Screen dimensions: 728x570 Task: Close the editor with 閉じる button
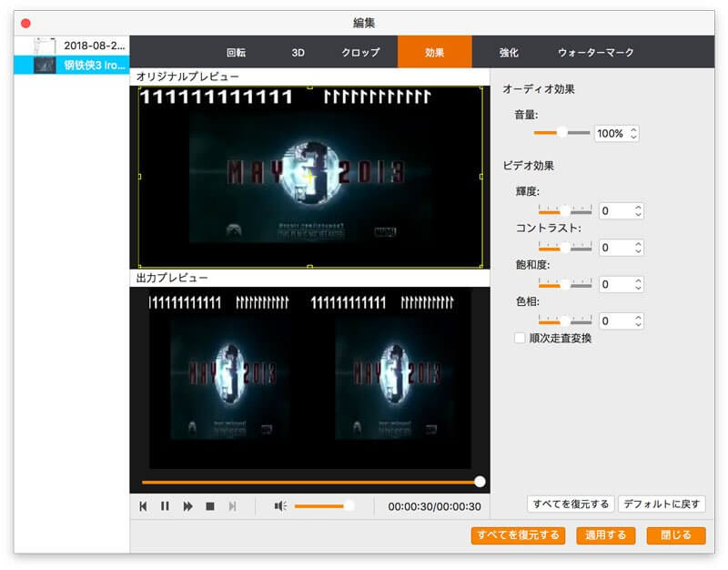point(676,535)
